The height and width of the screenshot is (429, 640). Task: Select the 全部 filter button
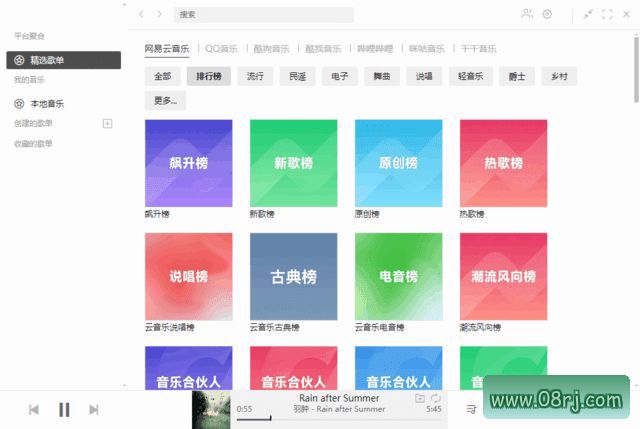click(x=163, y=76)
